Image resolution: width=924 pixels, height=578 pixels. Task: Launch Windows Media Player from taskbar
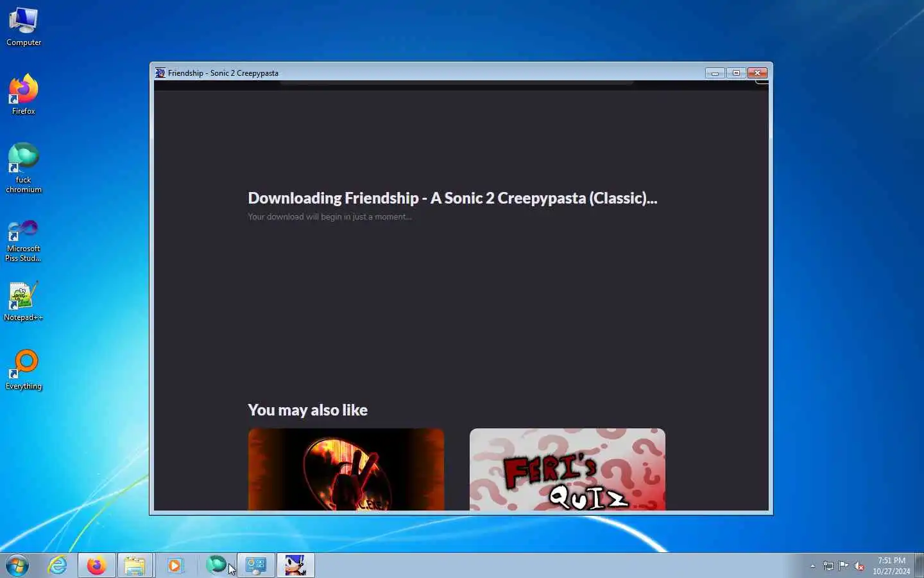pos(175,566)
